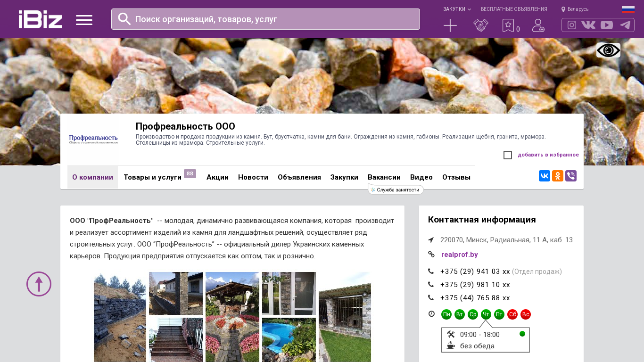Share via the purple Viber button
The width and height of the screenshot is (644, 362).
[x=571, y=176]
